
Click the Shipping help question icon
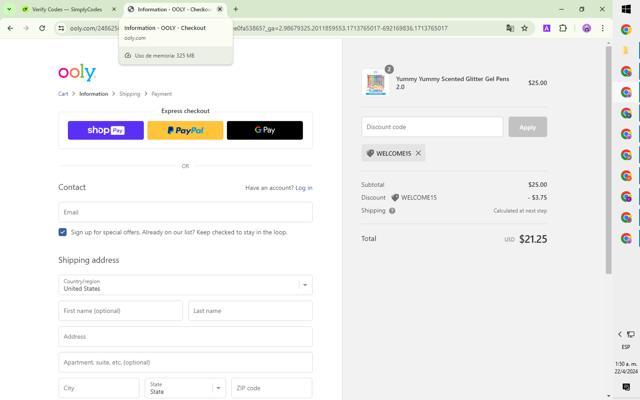tap(392, 211)
